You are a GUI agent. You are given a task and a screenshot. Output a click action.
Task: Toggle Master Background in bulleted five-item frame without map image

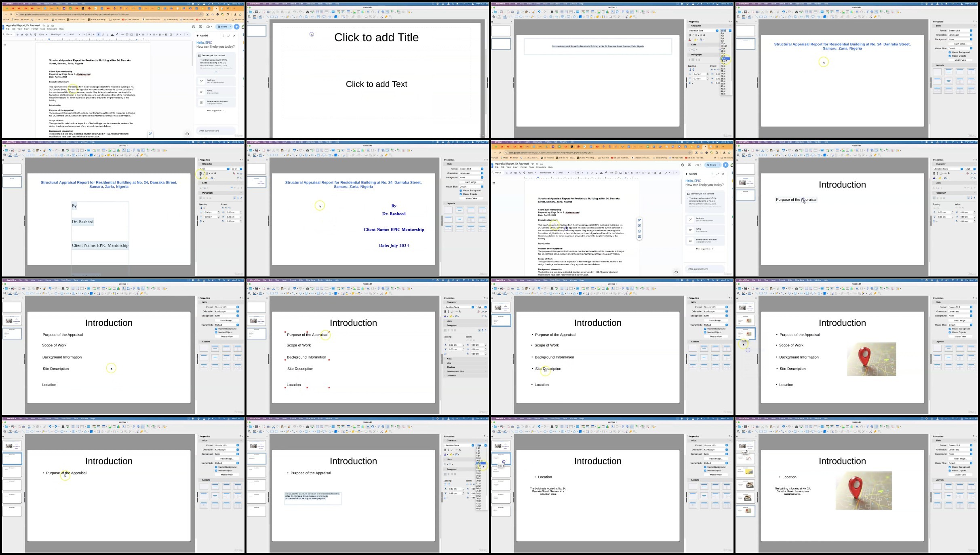click(x=705, y=329)
